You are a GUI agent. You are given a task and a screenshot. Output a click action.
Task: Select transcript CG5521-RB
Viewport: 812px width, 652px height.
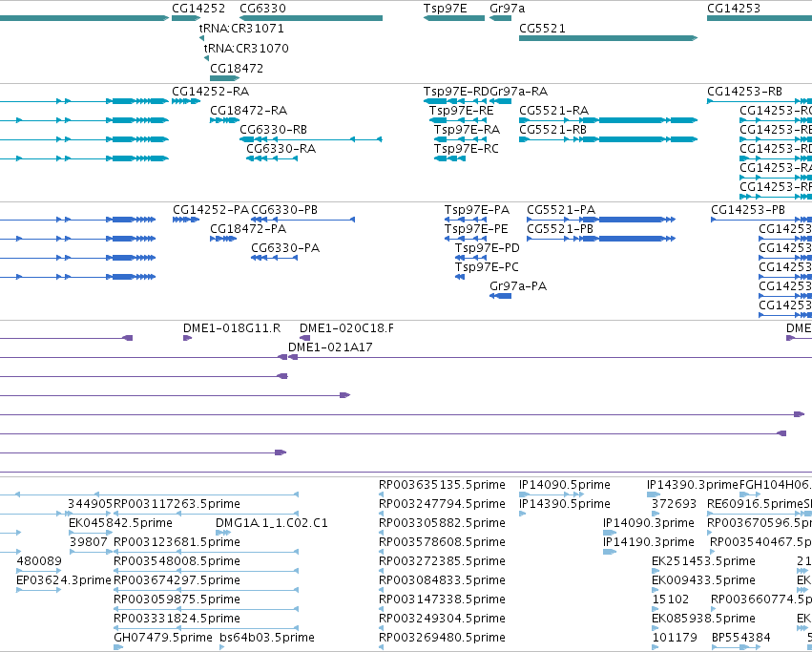click(x=553, y=130)
